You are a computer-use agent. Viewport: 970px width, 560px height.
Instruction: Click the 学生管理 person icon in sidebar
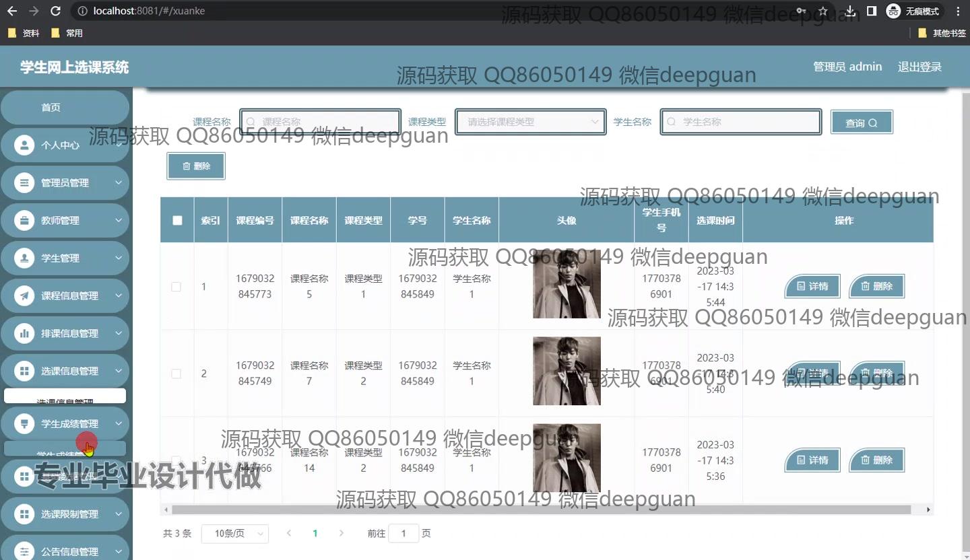coord(24,258)
